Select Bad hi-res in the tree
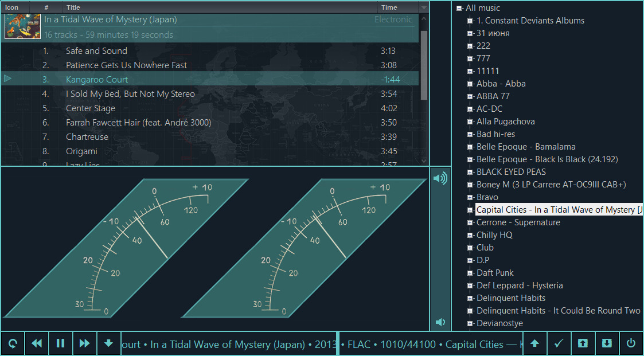 pyautogui.click(x=495, y=134)
